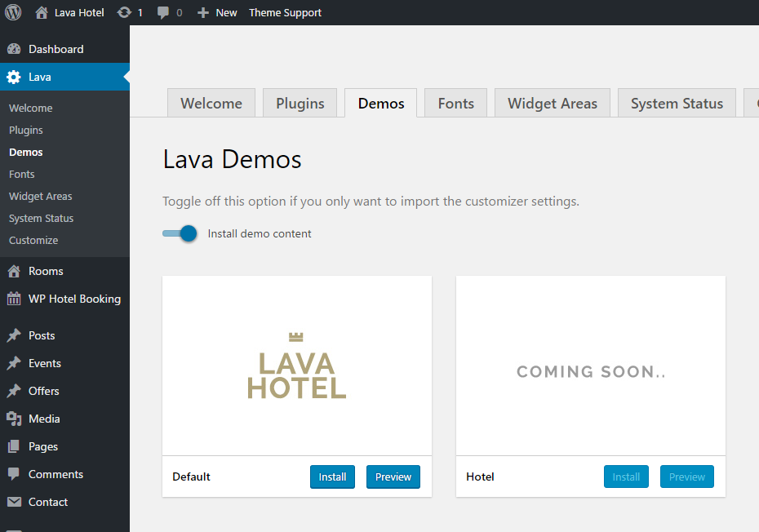Screen dimensions: 759x532
Task: Disable the Install demo content toggle
Action: pos(180,233)
